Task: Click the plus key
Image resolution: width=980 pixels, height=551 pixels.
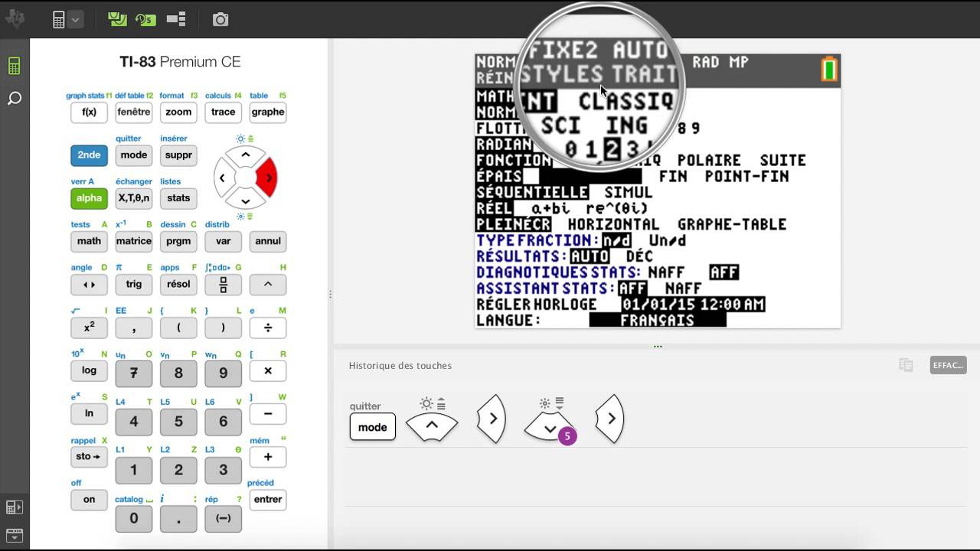Action: tap(268, 457)
